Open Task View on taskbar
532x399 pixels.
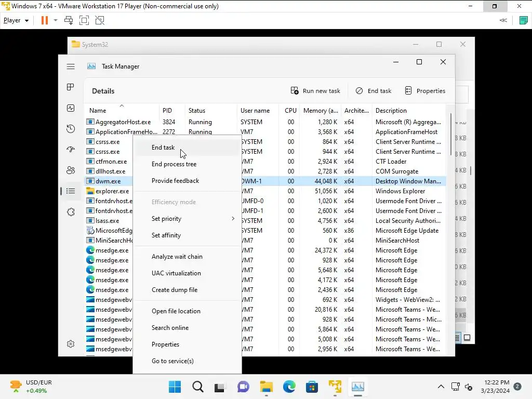tap(220, 387)
